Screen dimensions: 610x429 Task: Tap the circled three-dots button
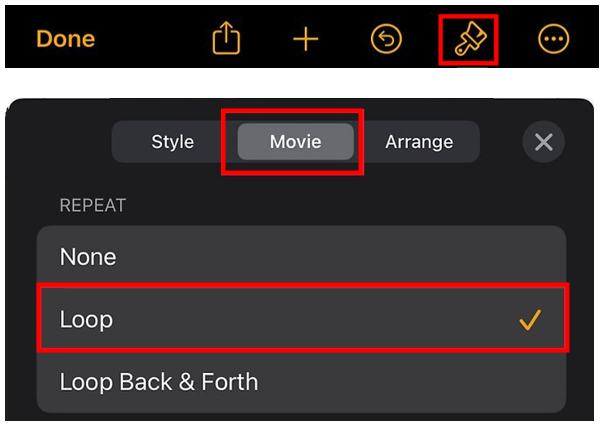pyautogui.click(x=553, y=39)
